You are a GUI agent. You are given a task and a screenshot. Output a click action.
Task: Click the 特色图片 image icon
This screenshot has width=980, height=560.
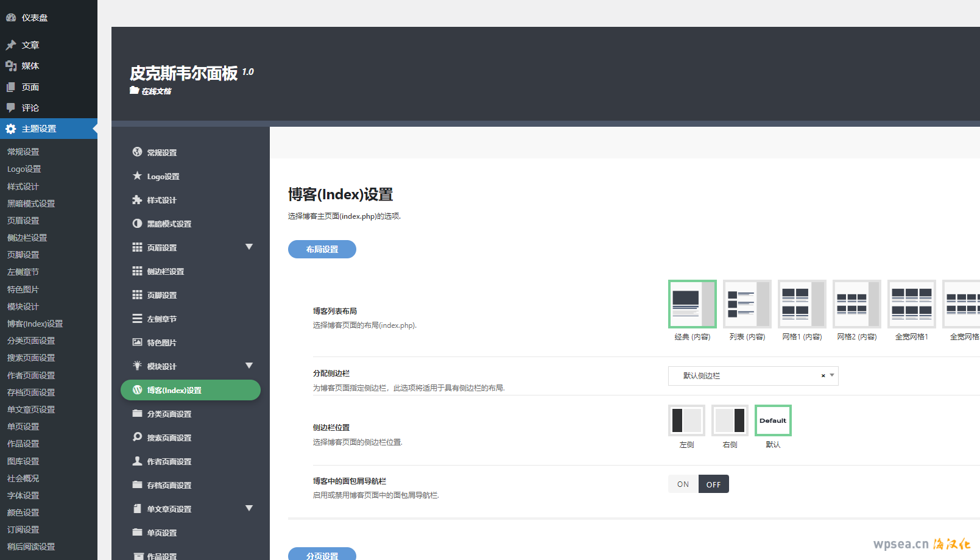137,342
